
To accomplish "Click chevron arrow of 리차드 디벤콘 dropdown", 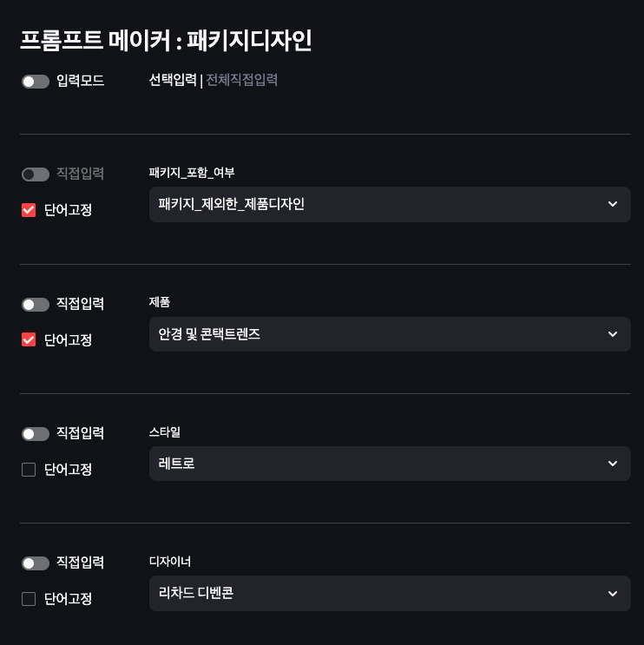I will point(613,593).
